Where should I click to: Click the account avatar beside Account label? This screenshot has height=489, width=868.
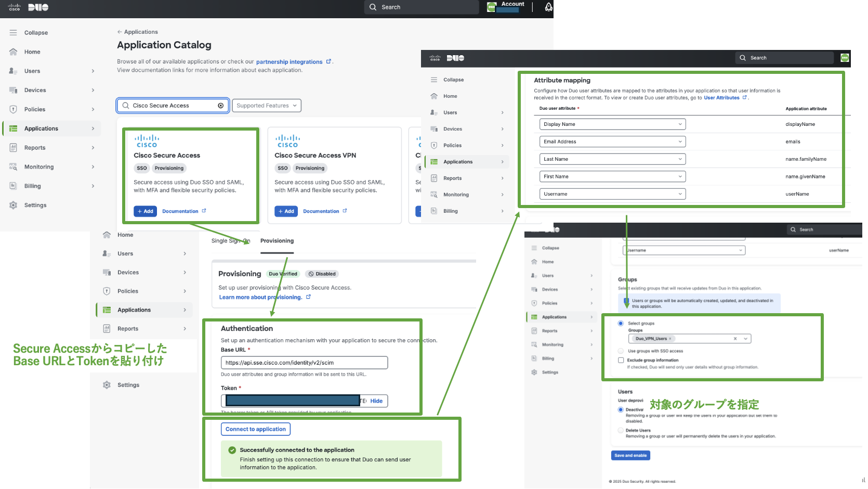click(x=491, y=7)
